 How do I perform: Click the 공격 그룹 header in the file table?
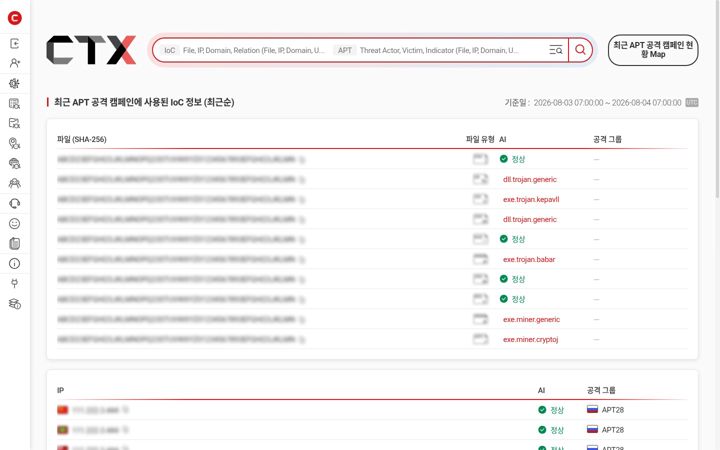coord(607,139)
